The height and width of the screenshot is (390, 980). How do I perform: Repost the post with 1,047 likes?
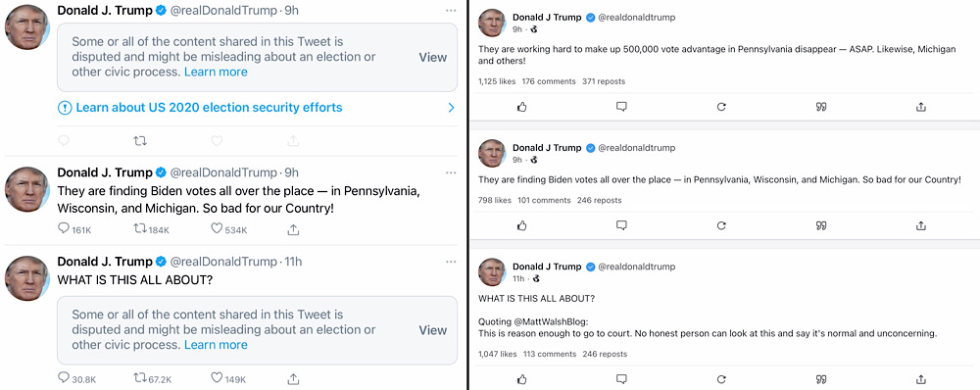[x=721, y=379]
